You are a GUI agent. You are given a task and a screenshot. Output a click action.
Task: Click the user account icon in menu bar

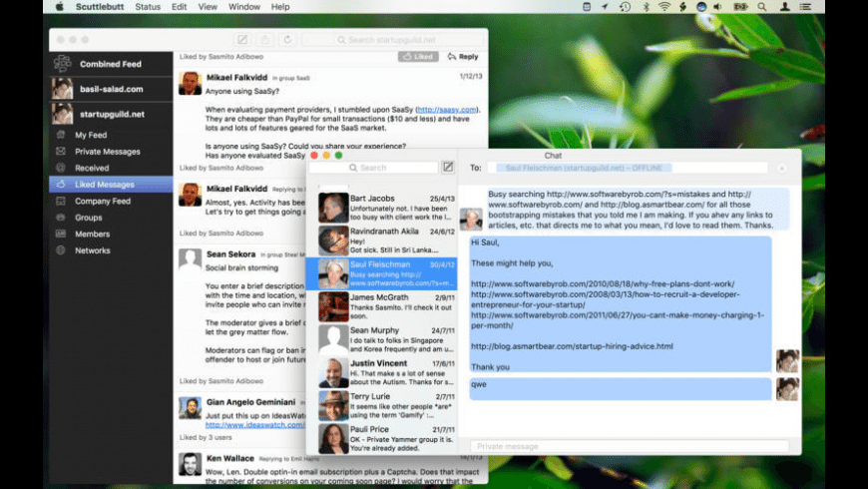pyautogui.click(x=785, y=7)
